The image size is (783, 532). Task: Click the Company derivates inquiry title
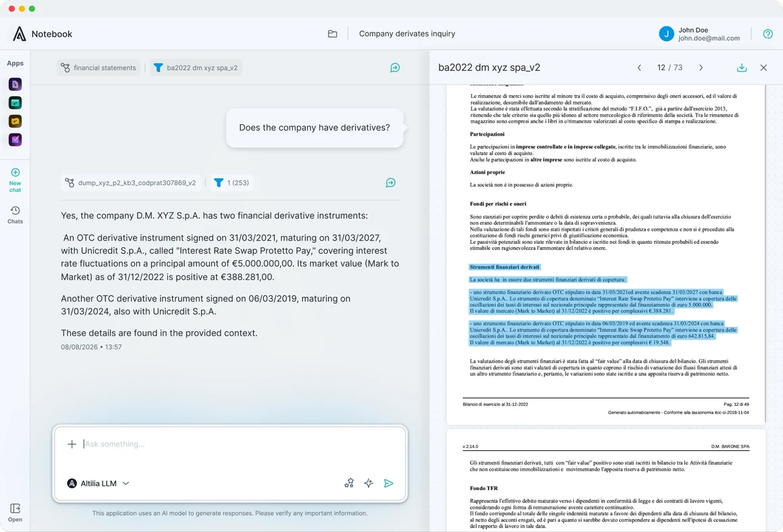coord(407,34)
